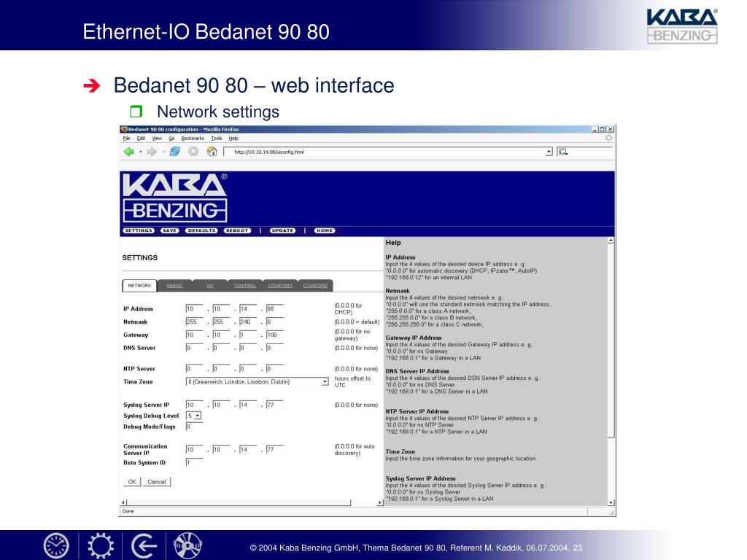Screen dimensions: 747x560
Task: Click the DEFAULTS navigation button
Action: pyautogui.click(x=201, y=230)
